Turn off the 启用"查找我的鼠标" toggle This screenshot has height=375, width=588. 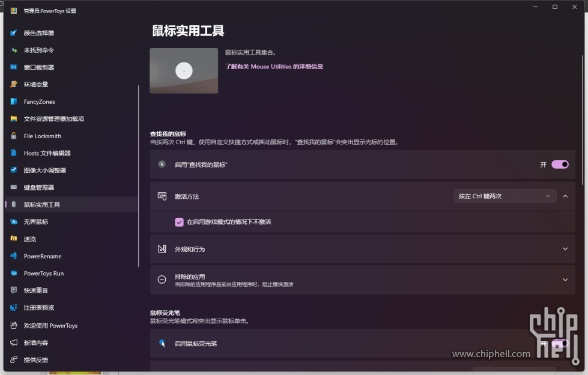560,165
